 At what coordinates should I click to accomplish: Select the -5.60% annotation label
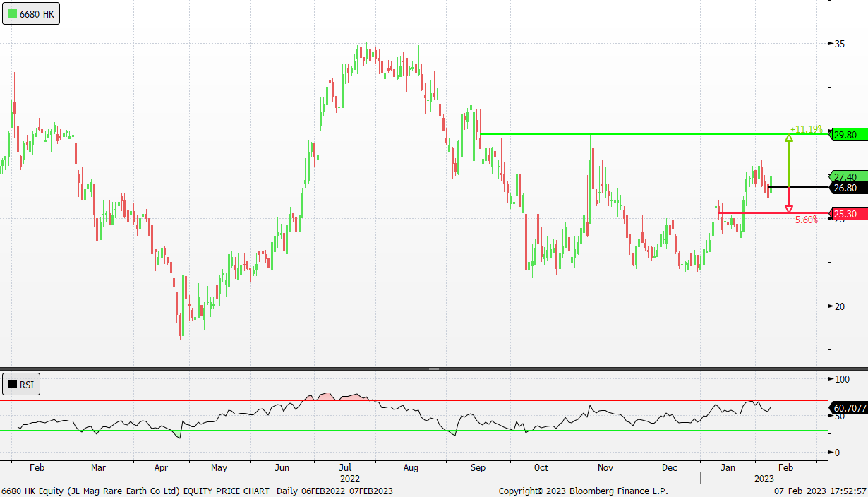804,220
